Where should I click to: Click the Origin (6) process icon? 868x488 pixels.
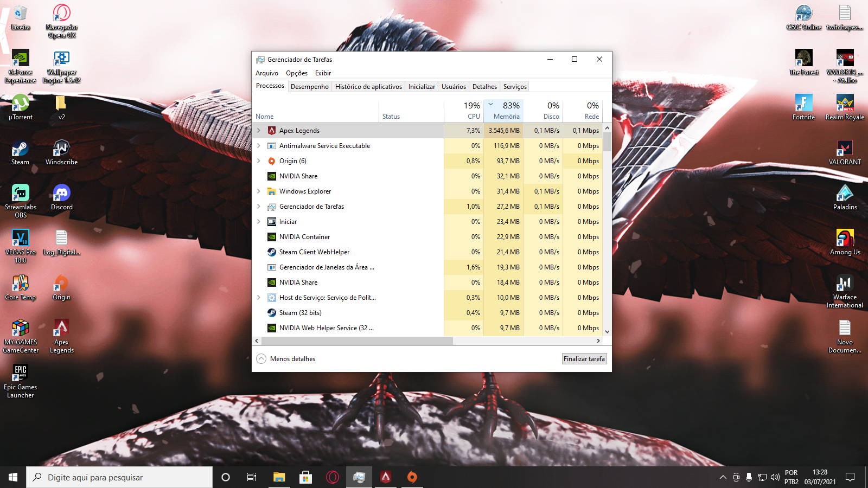[x=272, y=161]
